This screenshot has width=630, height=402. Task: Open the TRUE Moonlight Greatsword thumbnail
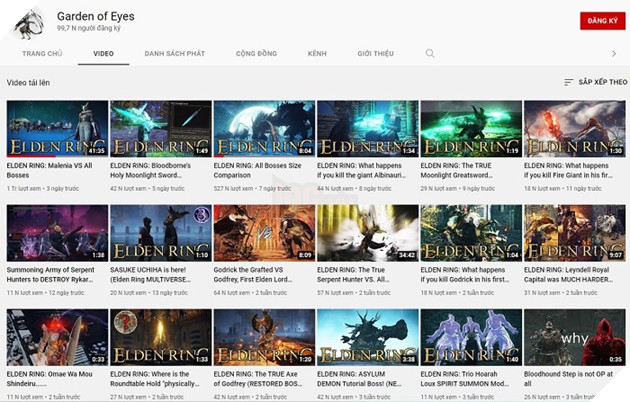[x=471, y=129]
